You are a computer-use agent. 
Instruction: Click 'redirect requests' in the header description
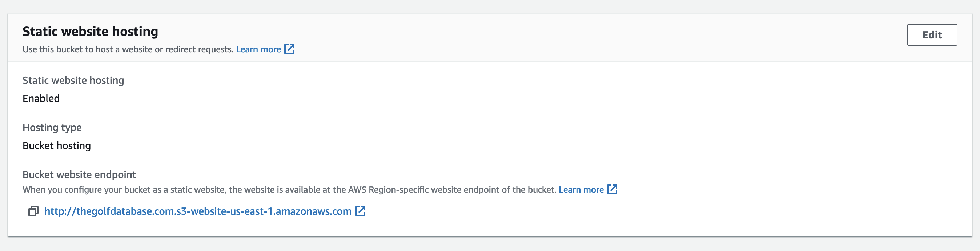click(199, 49)
